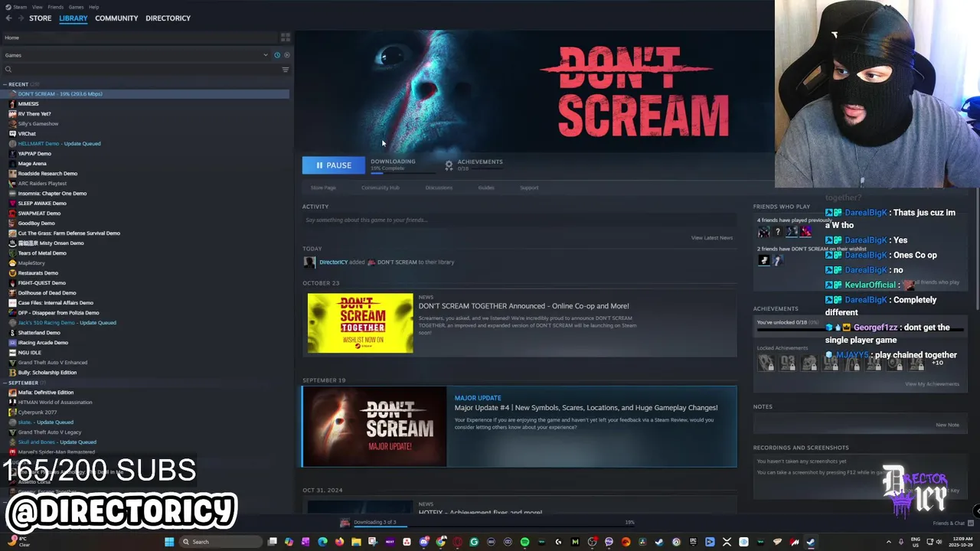Screen dimensions: 980x551
Task: Open the DIRECTORICY profile tab
Action: coord(168,18)
